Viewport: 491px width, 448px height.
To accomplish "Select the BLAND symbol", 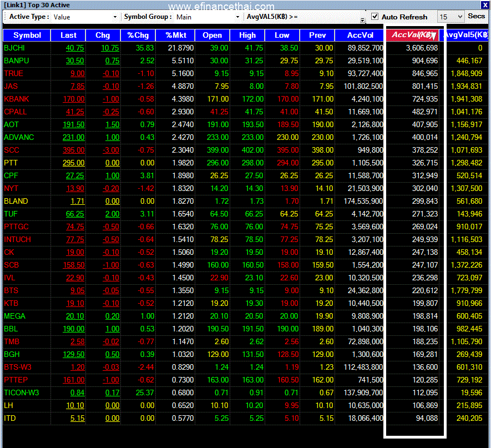I will coord(16,201).
